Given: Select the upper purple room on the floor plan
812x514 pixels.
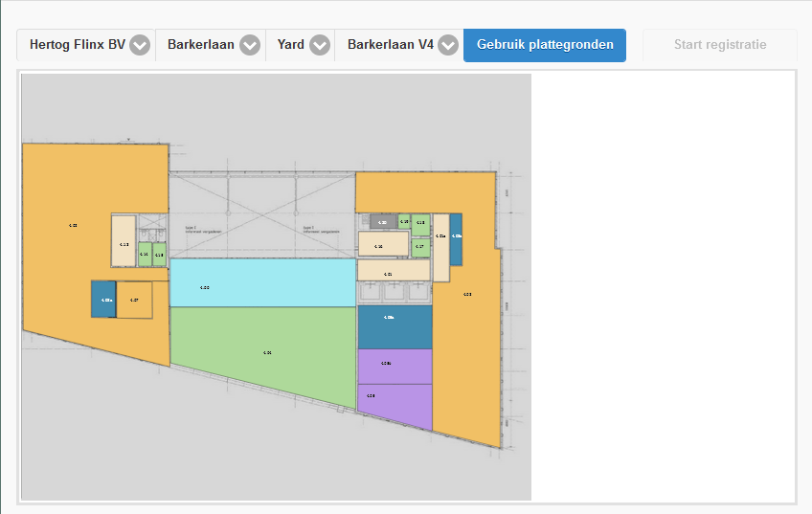Looking at the screenshot, I should 395,366.
